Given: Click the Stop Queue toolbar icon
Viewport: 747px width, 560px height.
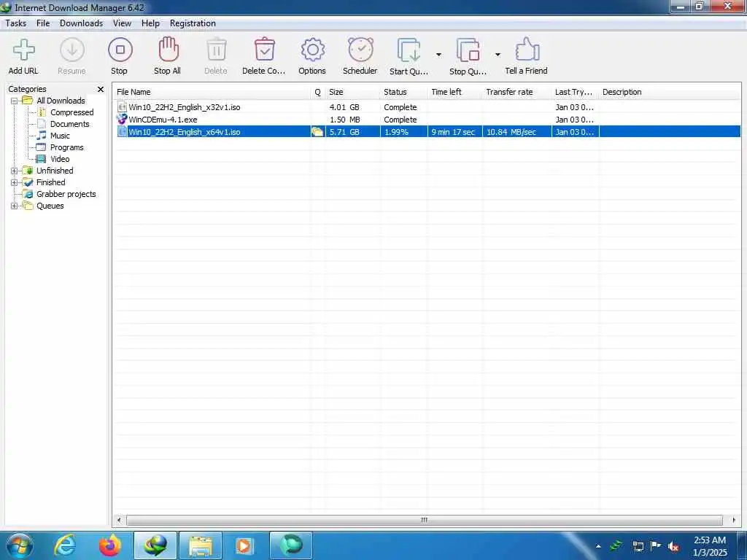Looking at the screenshot, I should 468,50.
